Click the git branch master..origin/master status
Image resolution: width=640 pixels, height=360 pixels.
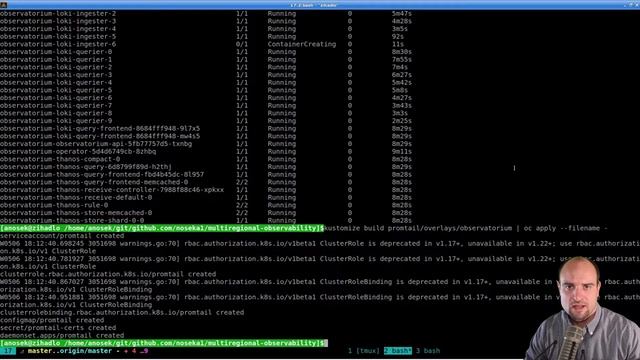pyautogui.click(x=70, y=351)
